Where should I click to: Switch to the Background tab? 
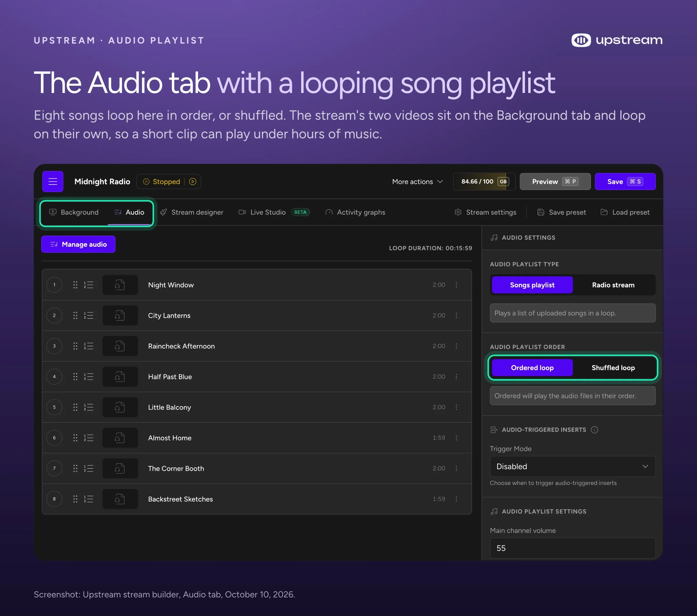click(x=74, y=212)
